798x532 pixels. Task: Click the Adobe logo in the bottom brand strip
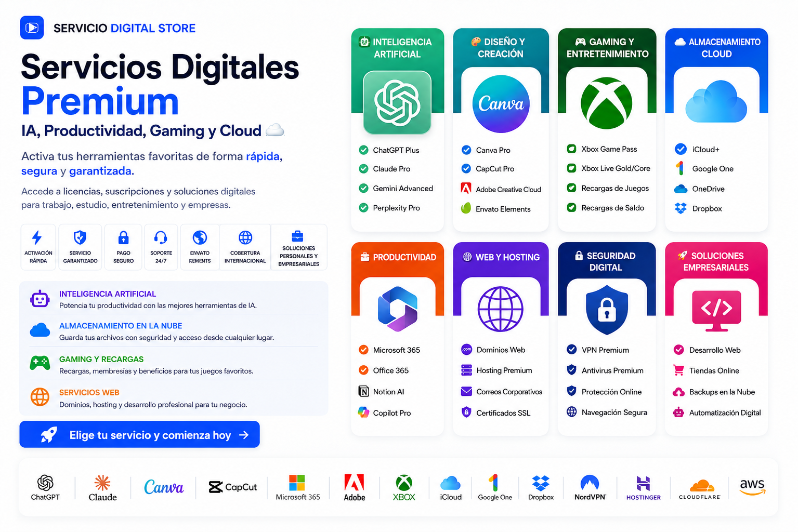coord(355,487)
